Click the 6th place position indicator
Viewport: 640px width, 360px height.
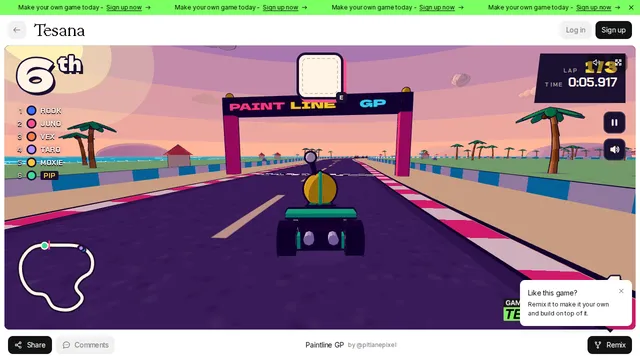tap(49, 74)
